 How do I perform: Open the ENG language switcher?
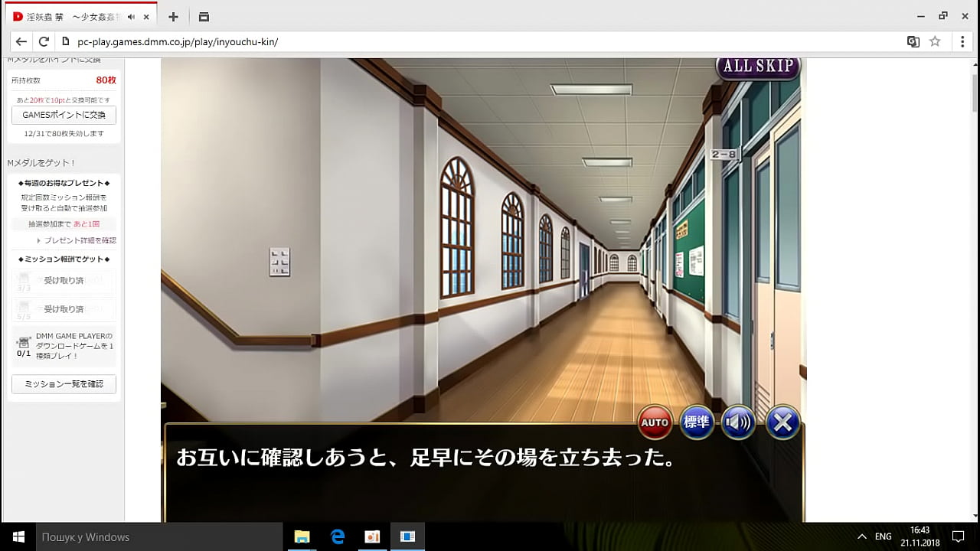pos(882,536)
